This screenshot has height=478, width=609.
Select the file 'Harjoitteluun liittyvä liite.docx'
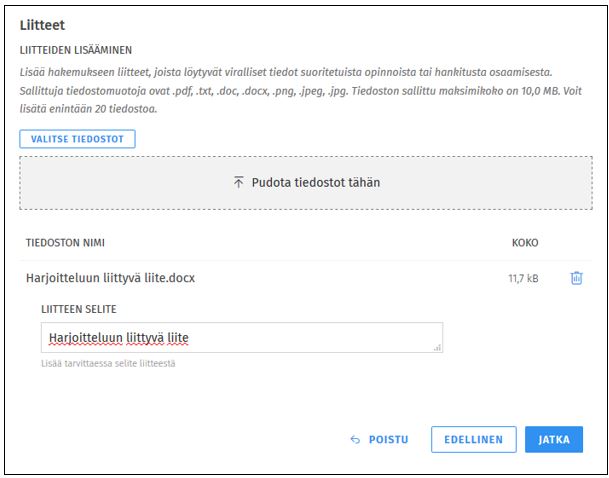tap(110, 278)
